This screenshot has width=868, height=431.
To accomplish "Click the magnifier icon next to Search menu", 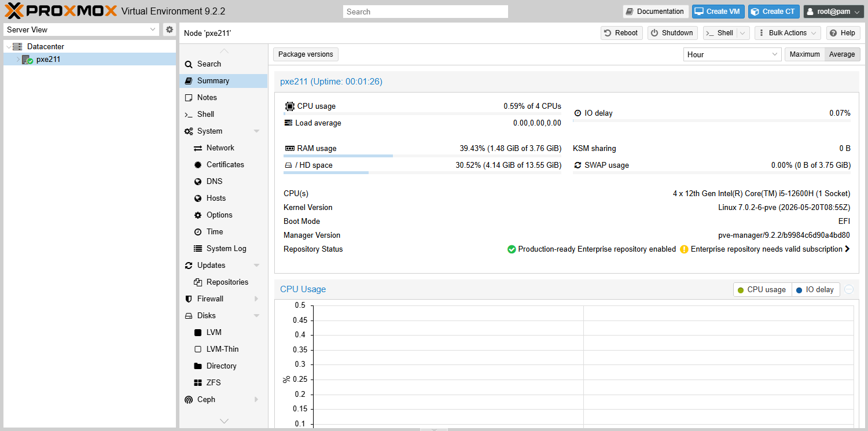I will coord(189,64).
